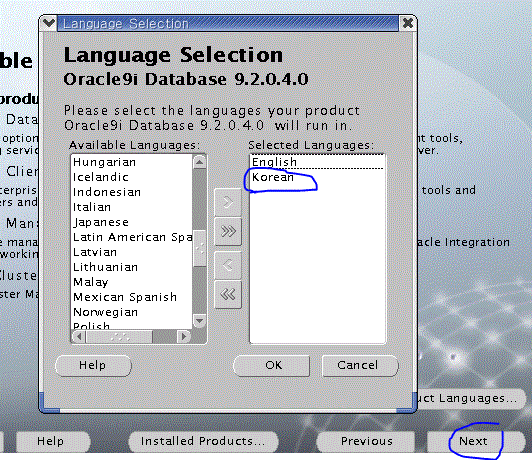Select Latin American Spanish entry
Viewport: 532px width, 460px height.
click(132, 237)
